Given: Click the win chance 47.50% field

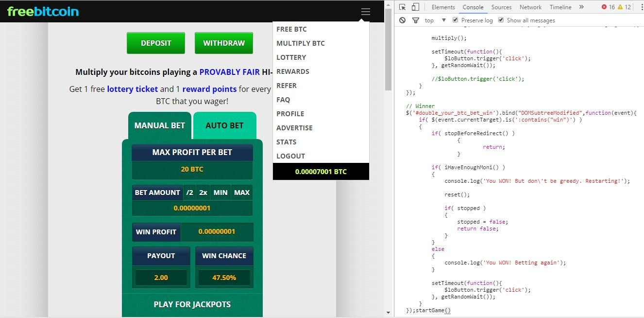Looking at the screenshot, I should click(x=224, y=278).
